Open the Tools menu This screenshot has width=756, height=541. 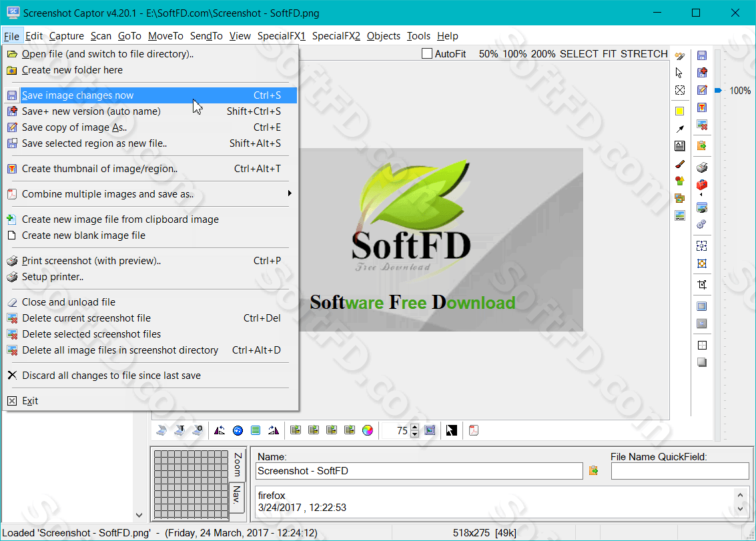tap(418, 36)
